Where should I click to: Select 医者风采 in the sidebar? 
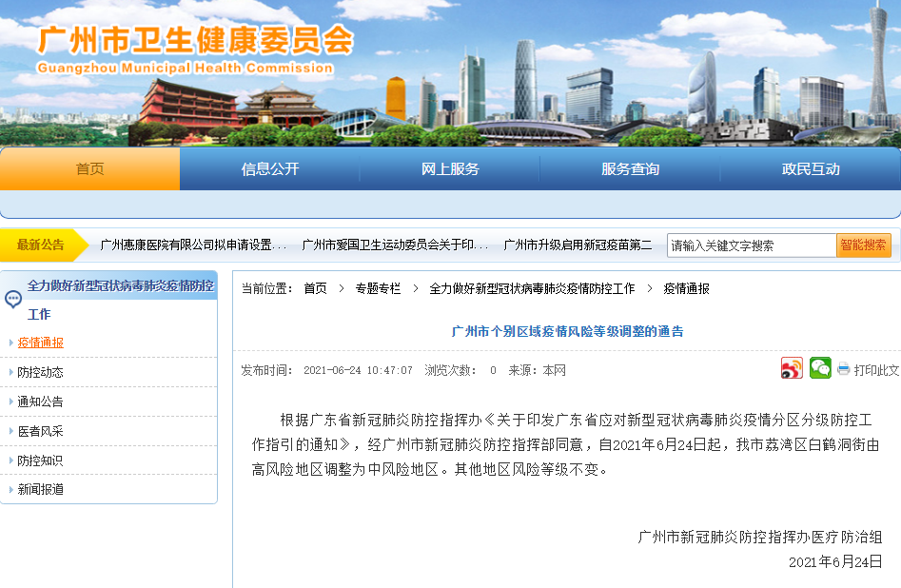[40, 431]
